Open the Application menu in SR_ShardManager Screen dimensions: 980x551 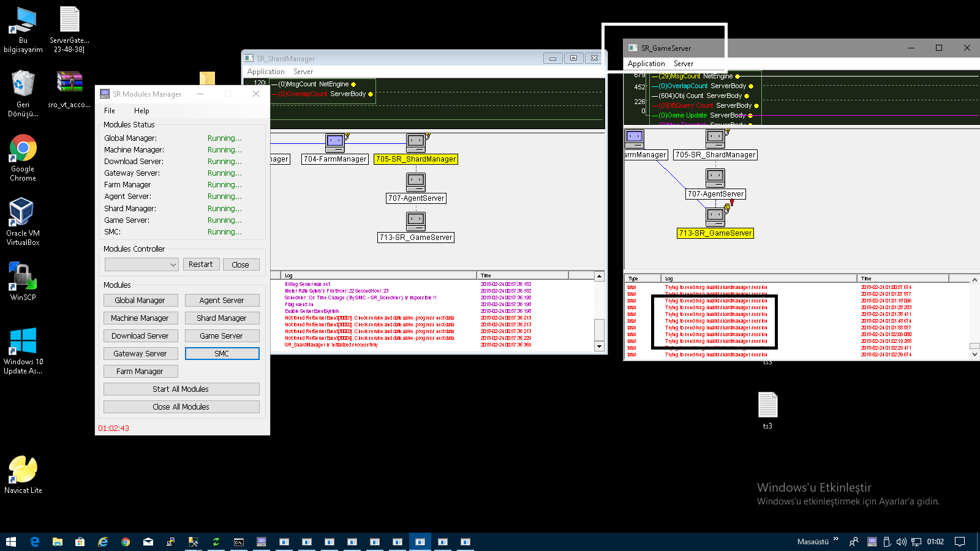click(266, 72)
